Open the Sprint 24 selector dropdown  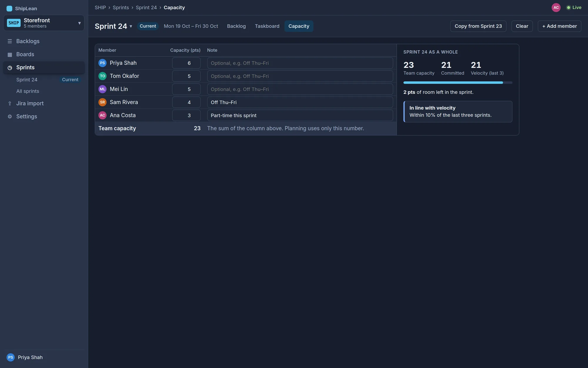(x=113, y=26)
